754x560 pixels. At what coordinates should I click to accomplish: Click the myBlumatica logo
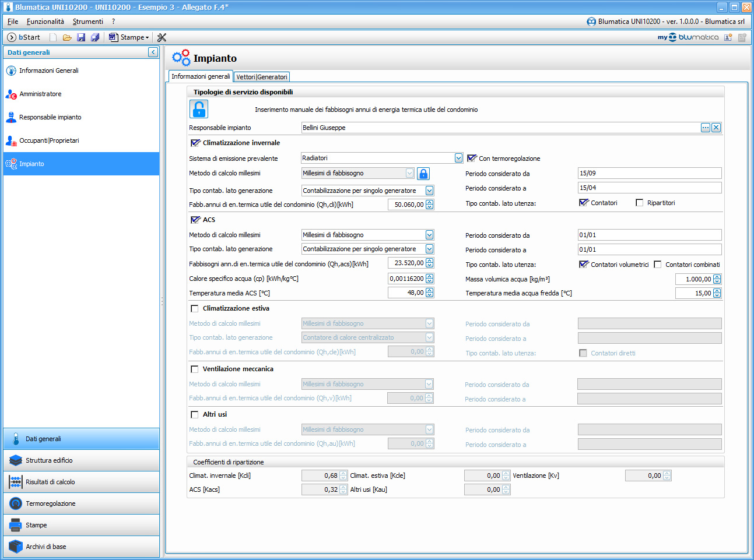(x=688, y=37)
